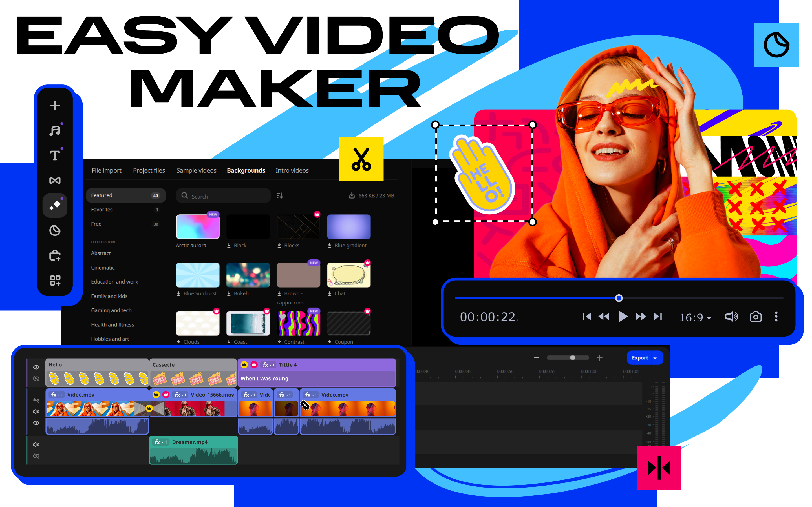
Task: Click the plus add media icon
Action: pyautogui.click(x=55, y=106)
